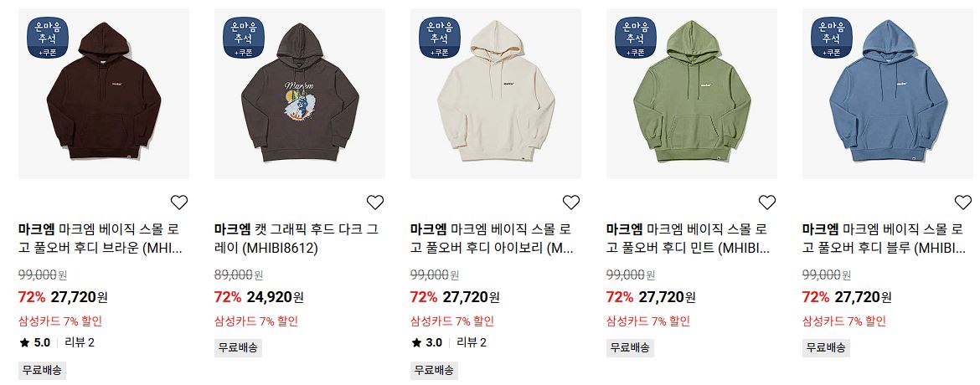Viewport: 980px width, 385px height.
Task: Click the 온마음 추석 coupon badge on the brown hoodie
Action: click(48, 38)
